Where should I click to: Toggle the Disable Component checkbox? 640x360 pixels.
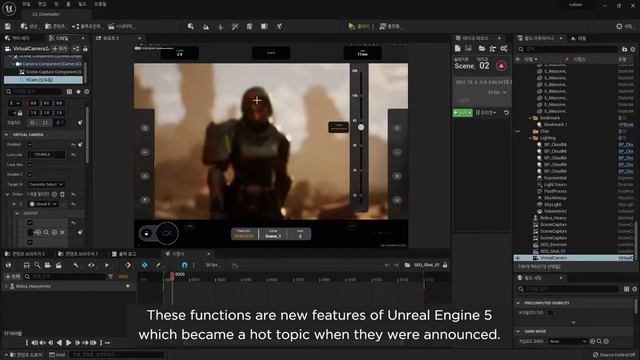(30, 174)
